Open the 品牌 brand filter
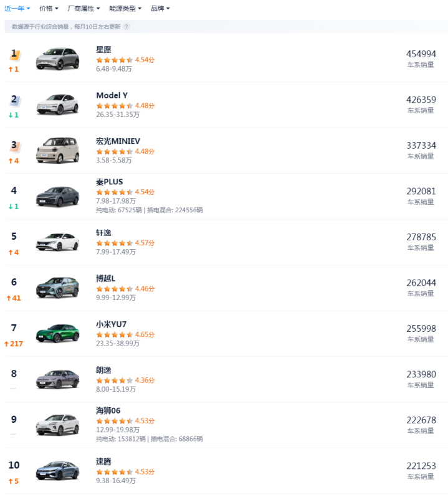The height and width of the screenshot is (495, 448). pos(160,9)
